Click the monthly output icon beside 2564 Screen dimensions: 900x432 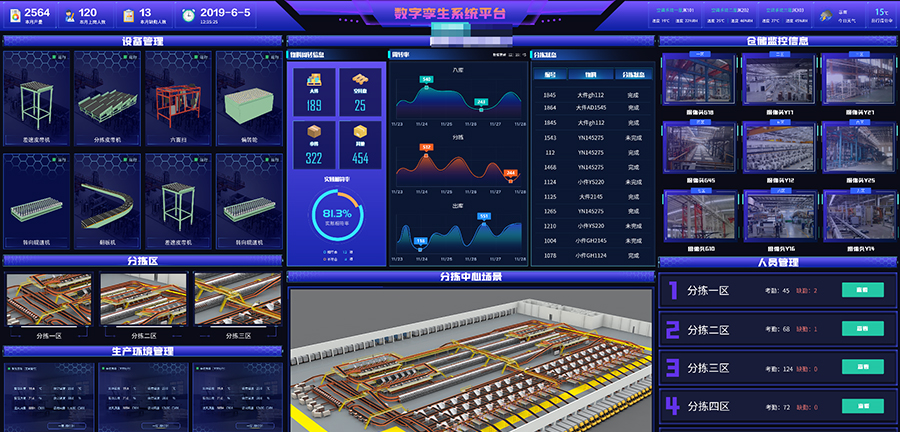click(13, 15)
